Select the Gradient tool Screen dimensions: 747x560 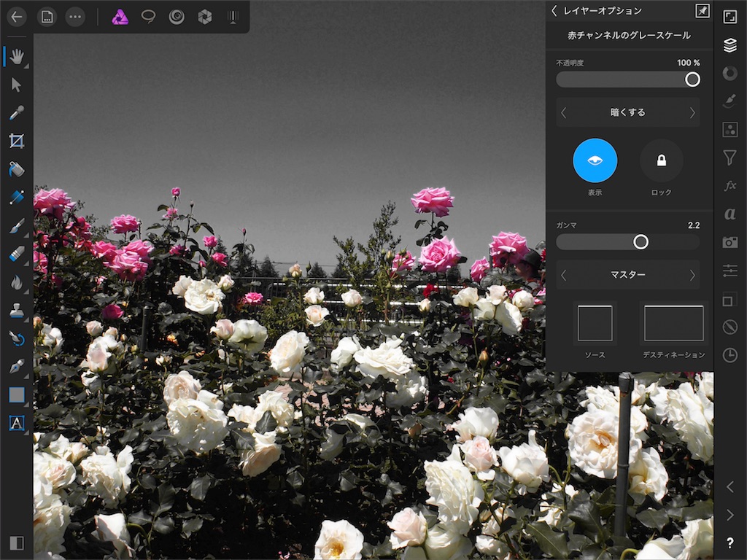[x=17, y=197]
